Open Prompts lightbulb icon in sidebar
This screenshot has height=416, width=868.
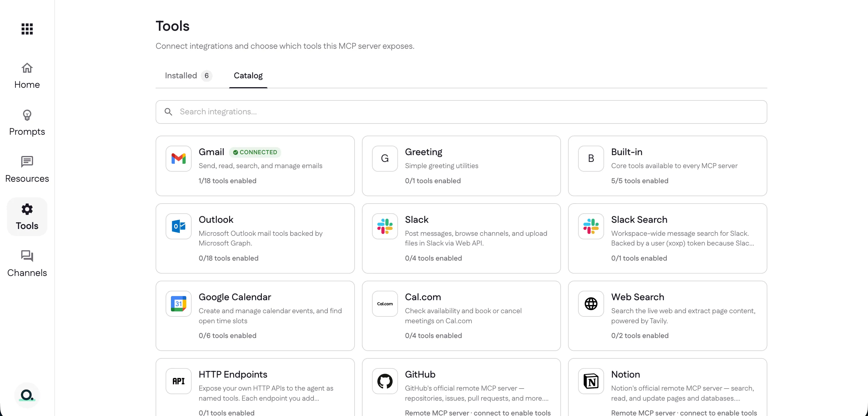pos(27,115)
